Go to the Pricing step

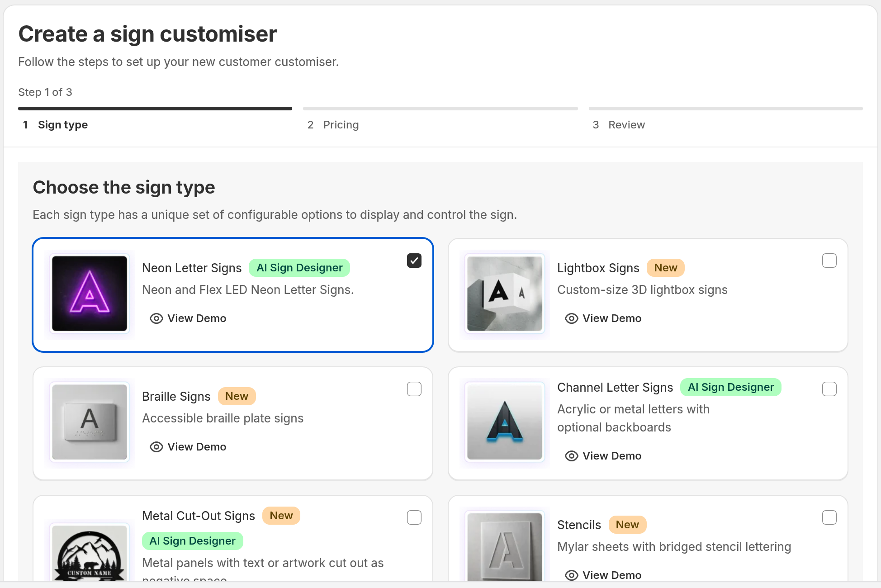333,125
